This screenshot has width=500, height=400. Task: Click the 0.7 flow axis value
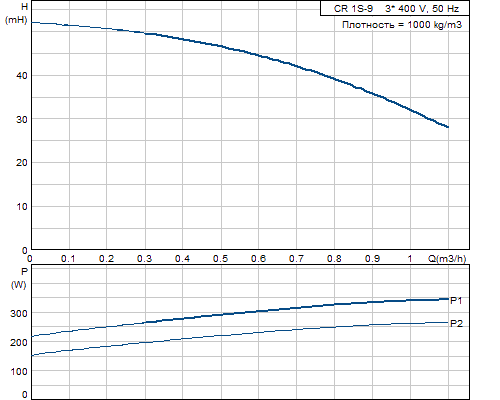click(296, 259)
